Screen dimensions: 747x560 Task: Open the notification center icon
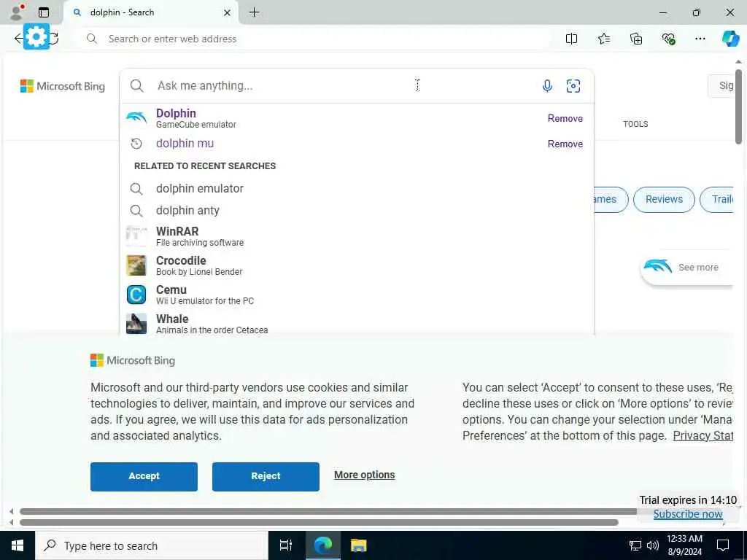723,545
